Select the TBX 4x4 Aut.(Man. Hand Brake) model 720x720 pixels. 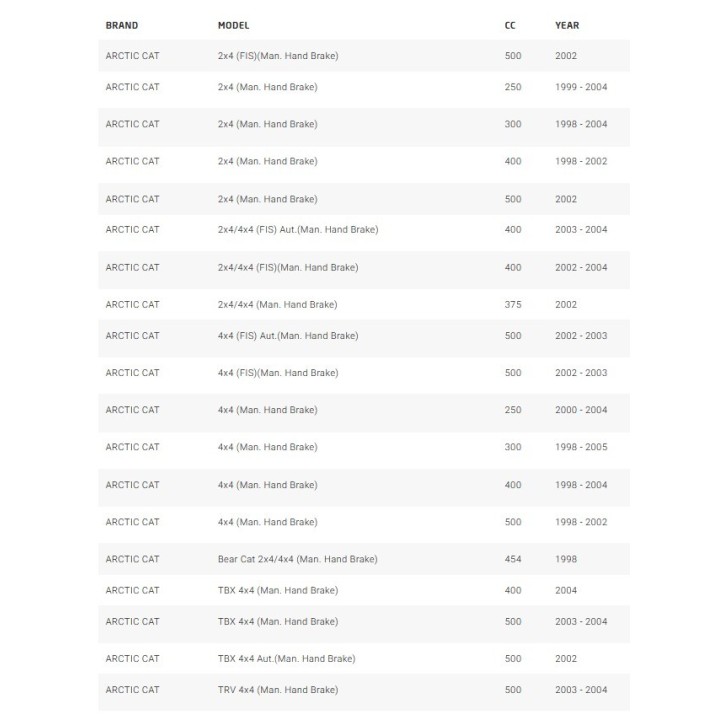point(287,658)
